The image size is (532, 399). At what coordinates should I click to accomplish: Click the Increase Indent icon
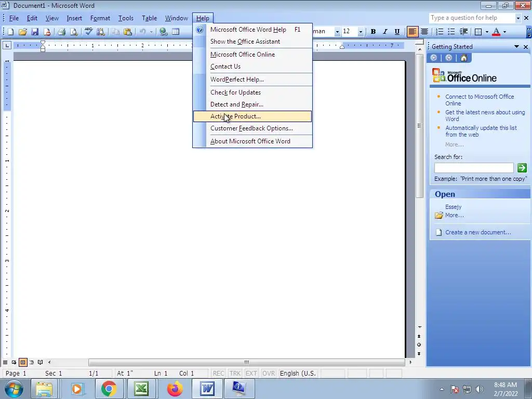(463, 32)
